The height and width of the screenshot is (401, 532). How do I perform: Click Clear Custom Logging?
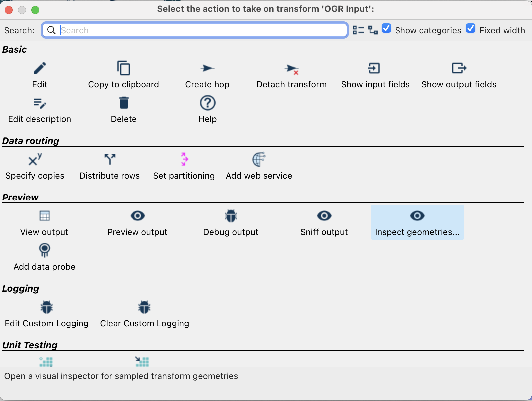click(144, 308)
